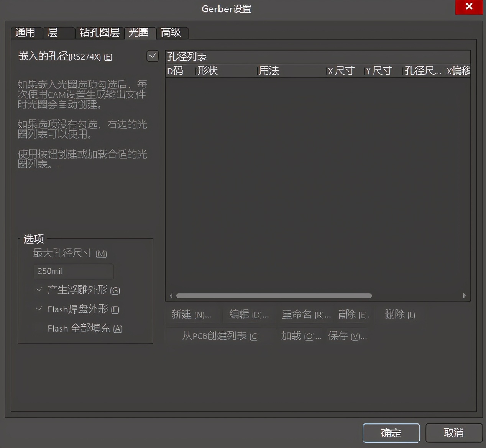Click 保存 to save aperture list
The height and width of the screenshot is (448, 486).
pyautogui.click(x=347, y=336)
